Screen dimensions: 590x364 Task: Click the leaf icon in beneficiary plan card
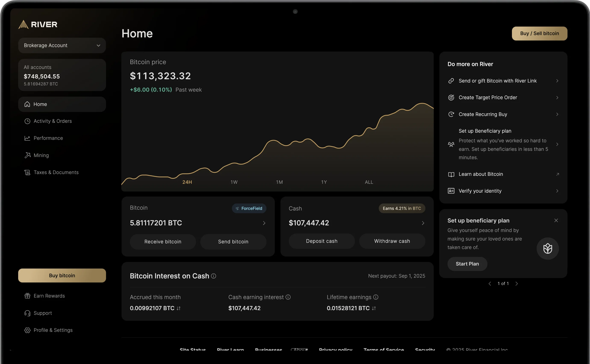point(547,248)
